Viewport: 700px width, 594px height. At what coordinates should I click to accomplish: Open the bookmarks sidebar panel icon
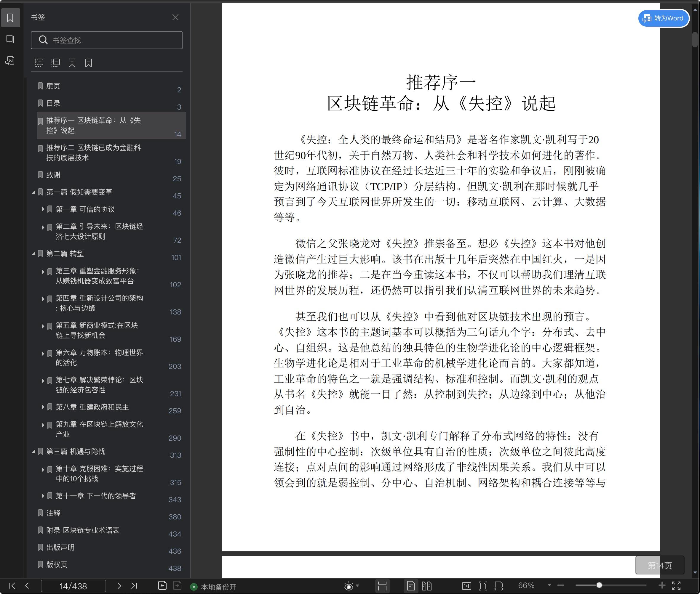click(10, 17)
